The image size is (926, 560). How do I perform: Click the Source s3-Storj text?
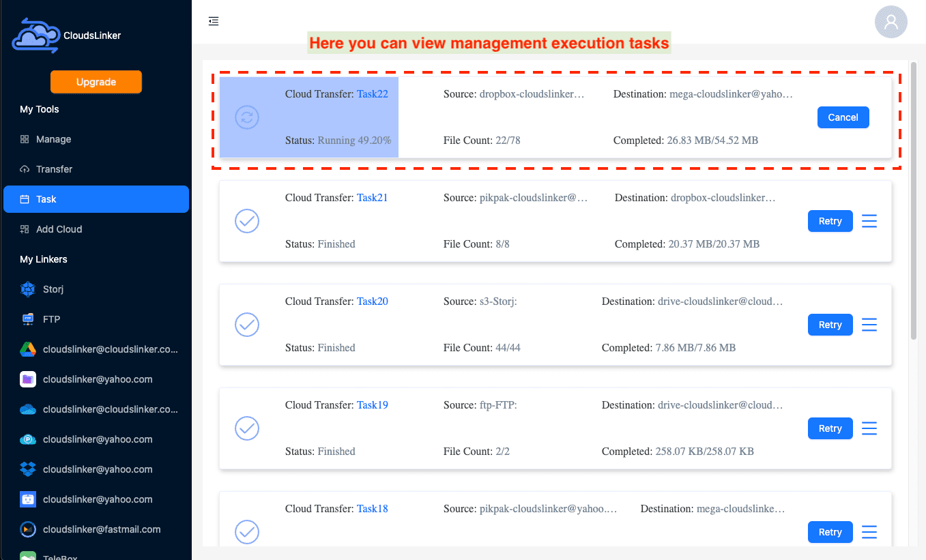pyautogui.click(x=480, y=301)
